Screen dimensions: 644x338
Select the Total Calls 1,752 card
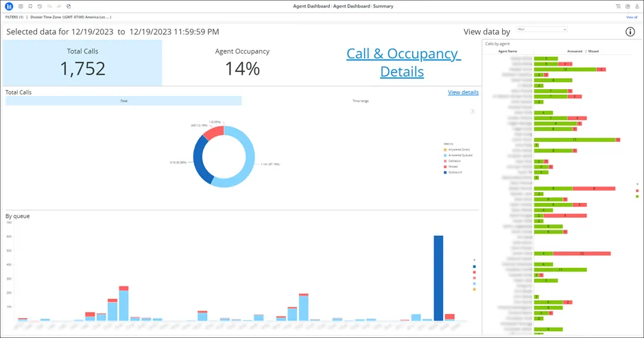(x=82, y=63)
